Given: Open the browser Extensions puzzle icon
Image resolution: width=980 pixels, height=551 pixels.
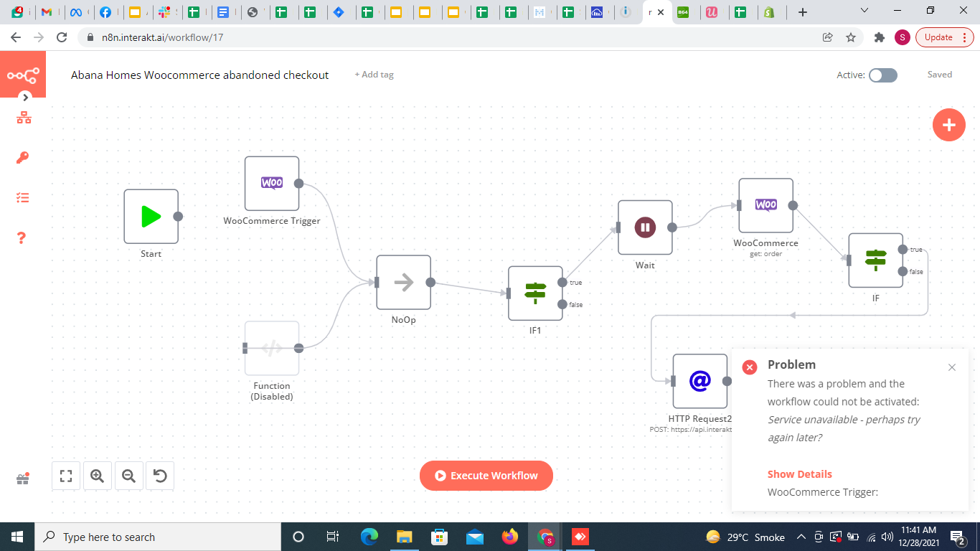Looking at the screenshot, I should pyautogui.click(x=880, y=37).
